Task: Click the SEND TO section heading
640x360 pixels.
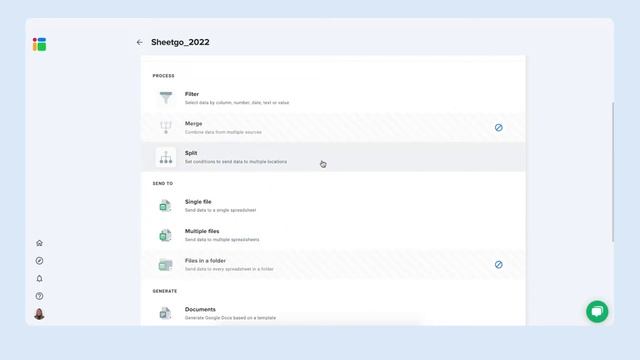Action: coord(163,184)
